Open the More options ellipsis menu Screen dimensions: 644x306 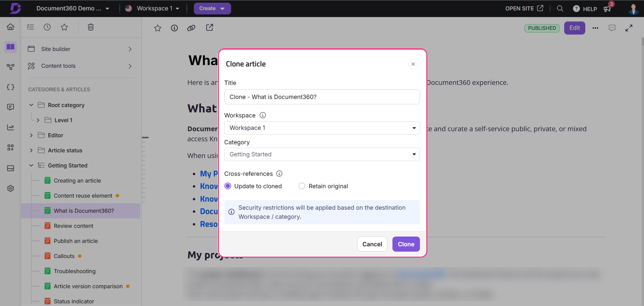pos(595,28)
